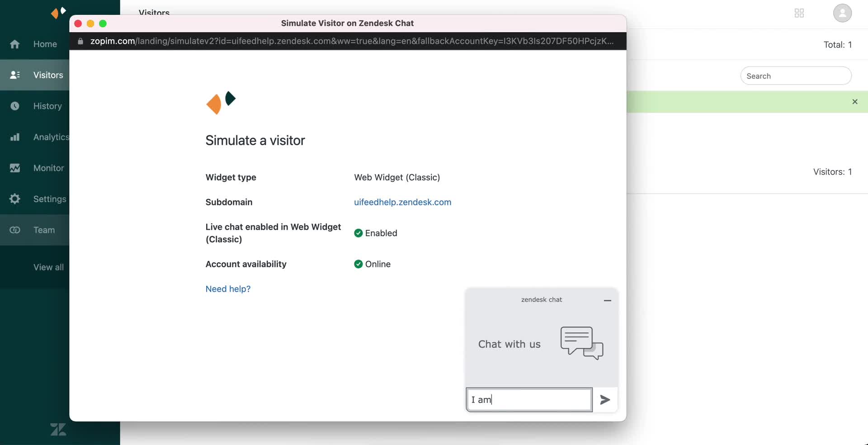Click the Web Widget (Classic) value
The image size is (868, 445).
pos(397,177)
